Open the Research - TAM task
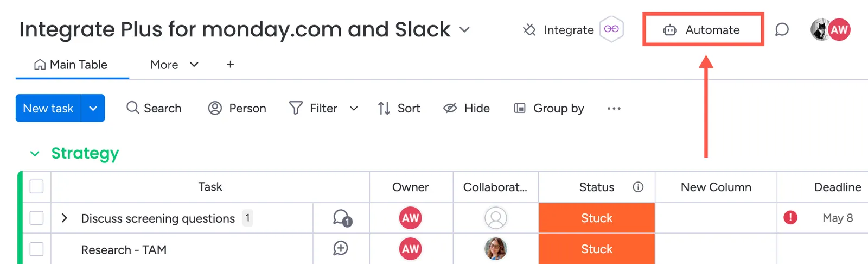Image resolution: width=868 pixels, height=264 pixels. [124, 250]
